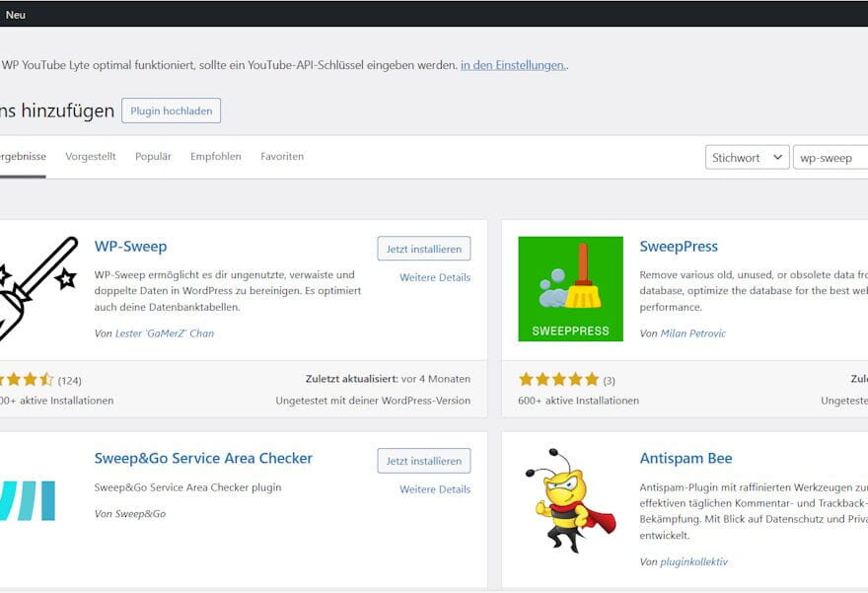Viewport: 868px width, 593px height.
Task: Click the WP-Sweep star rating
Action: coord(27,379)
